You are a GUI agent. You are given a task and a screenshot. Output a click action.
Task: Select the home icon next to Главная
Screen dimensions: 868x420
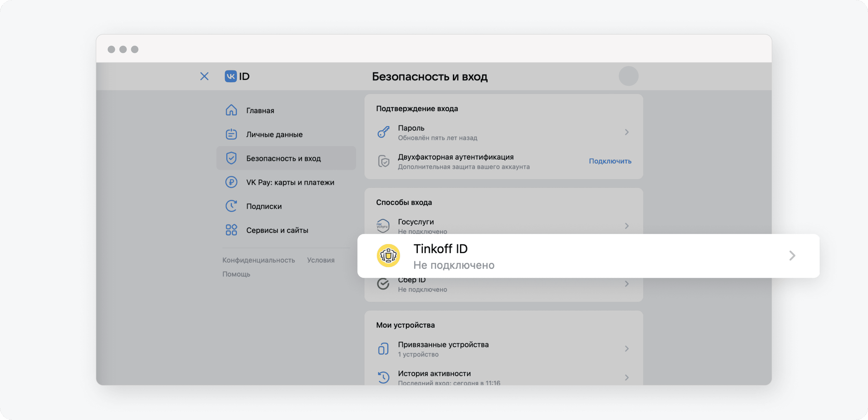[x=231, y=110]
